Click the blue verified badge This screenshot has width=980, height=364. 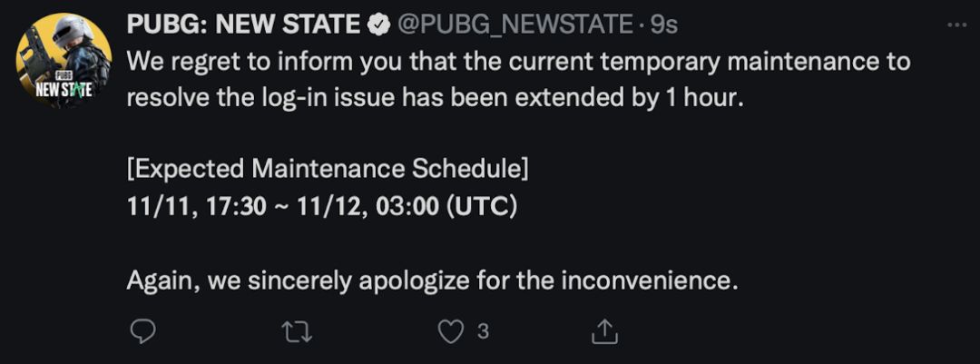point(377,25)
